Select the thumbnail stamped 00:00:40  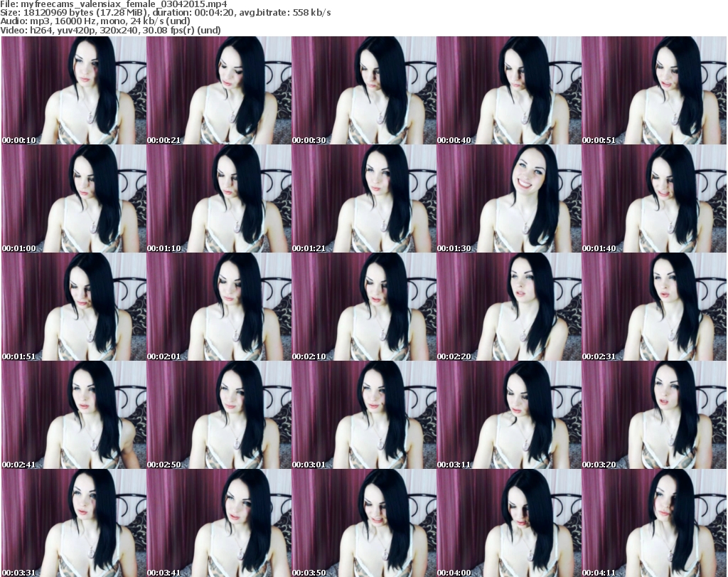click(x=509, y=90)
